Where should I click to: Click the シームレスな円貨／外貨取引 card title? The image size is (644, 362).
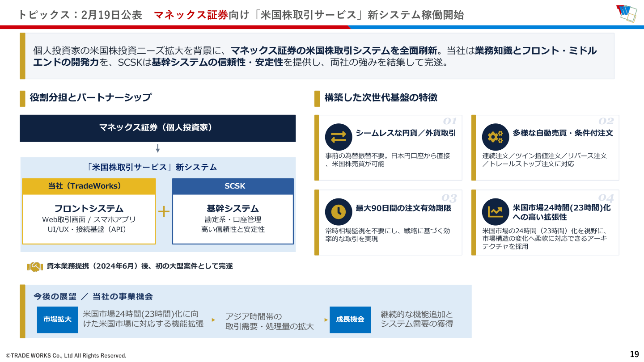pos(406,133)
